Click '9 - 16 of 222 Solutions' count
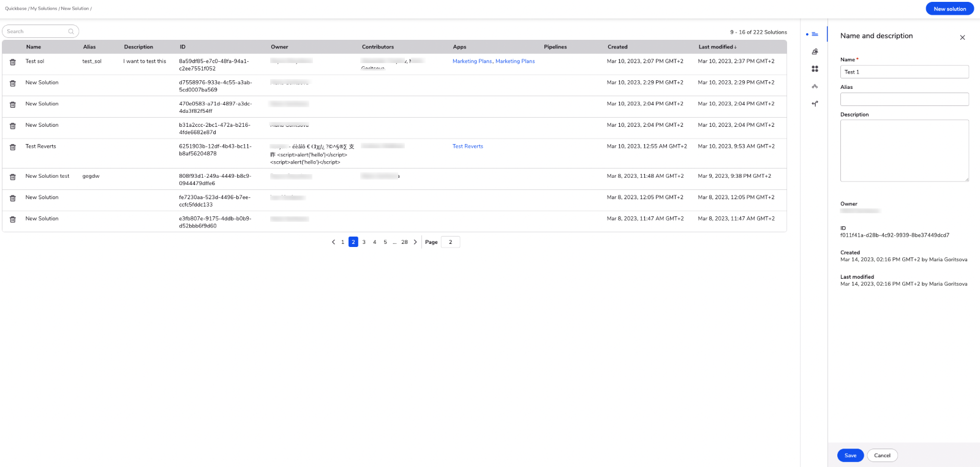Viewport: 980px width, 467px height. click(x=758, y=32)
